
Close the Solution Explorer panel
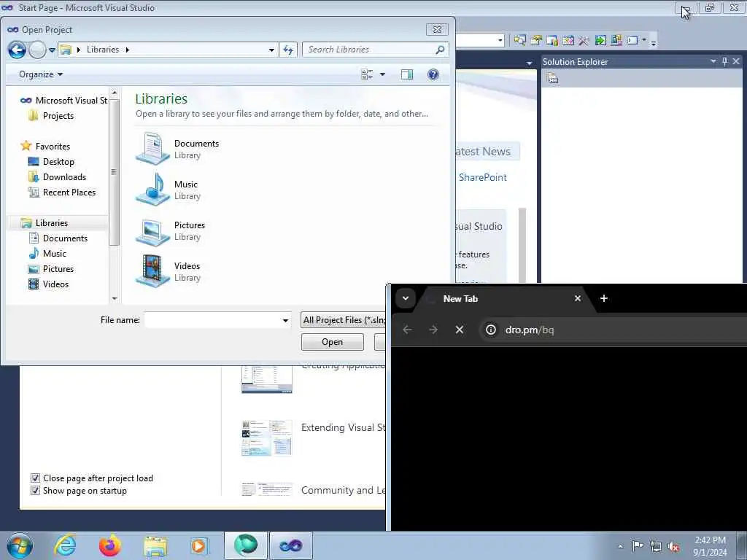[736, 61]
